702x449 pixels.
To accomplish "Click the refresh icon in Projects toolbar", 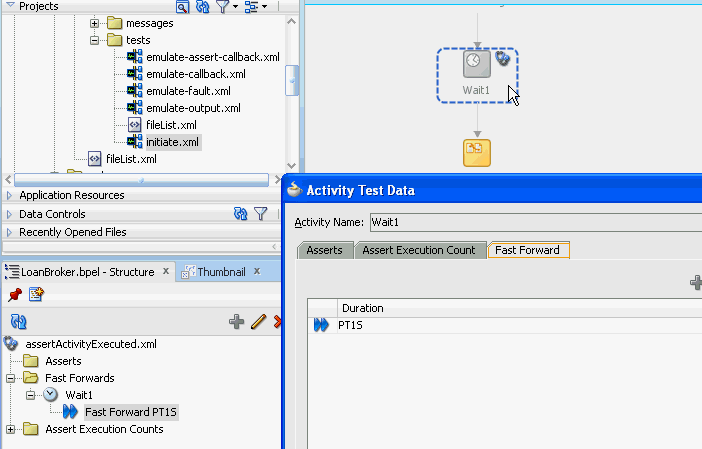I will coord(203,6).
